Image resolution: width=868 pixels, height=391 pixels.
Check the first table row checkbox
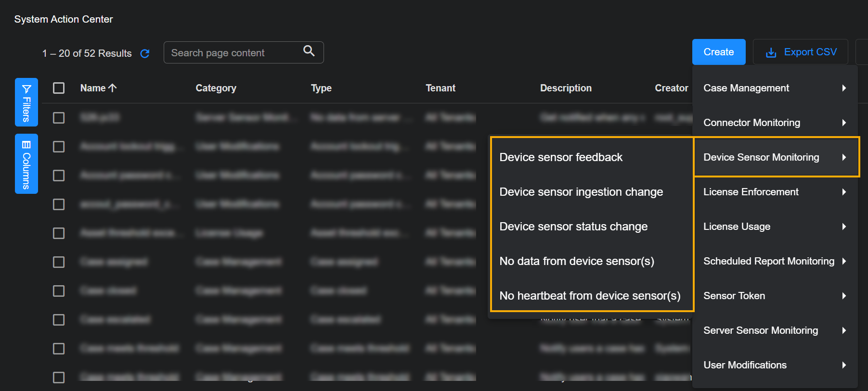(x=59, y=118)
